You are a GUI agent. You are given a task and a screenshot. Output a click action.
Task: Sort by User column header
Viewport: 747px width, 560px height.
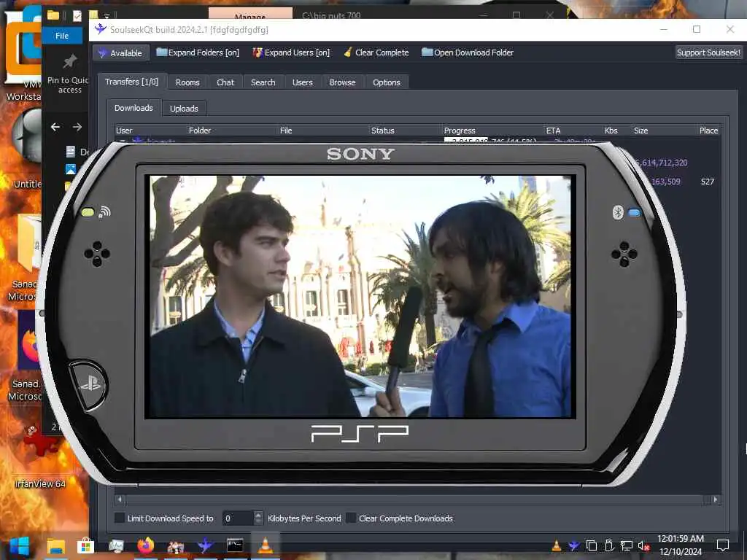(x=150, y=131)
